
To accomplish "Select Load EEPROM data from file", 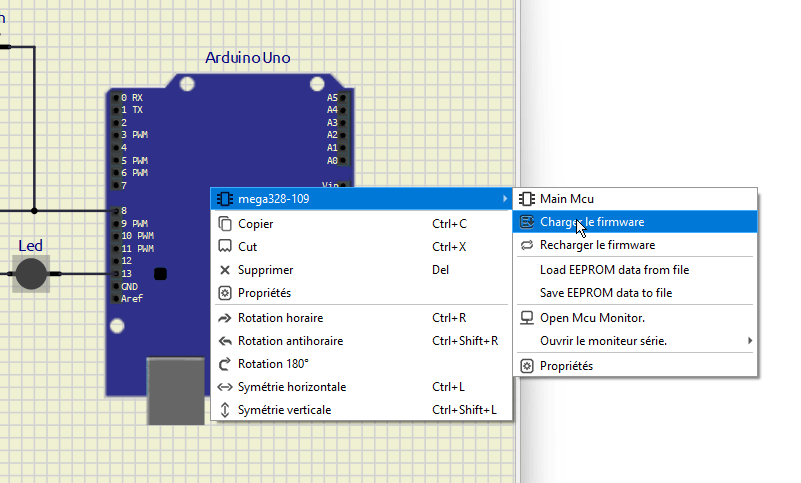I will pos(635,270).
